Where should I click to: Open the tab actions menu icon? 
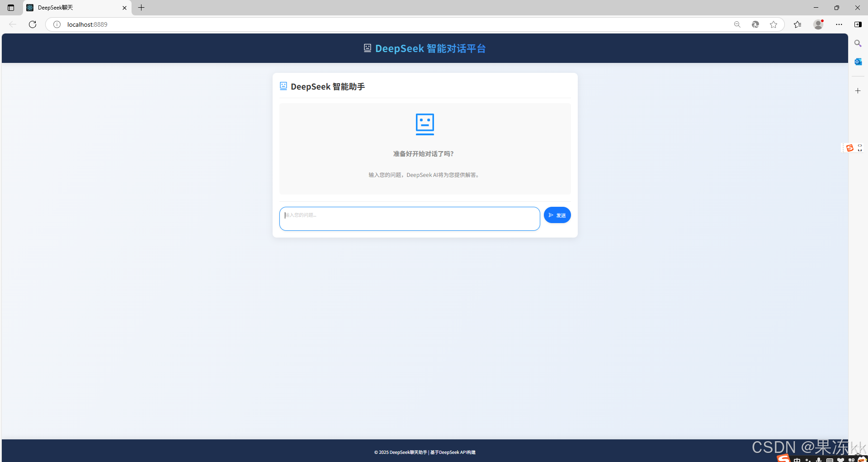coord(11,8)
